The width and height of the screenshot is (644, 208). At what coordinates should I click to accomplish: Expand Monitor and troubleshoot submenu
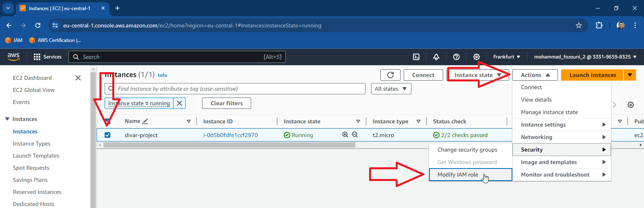click(562, 175)
